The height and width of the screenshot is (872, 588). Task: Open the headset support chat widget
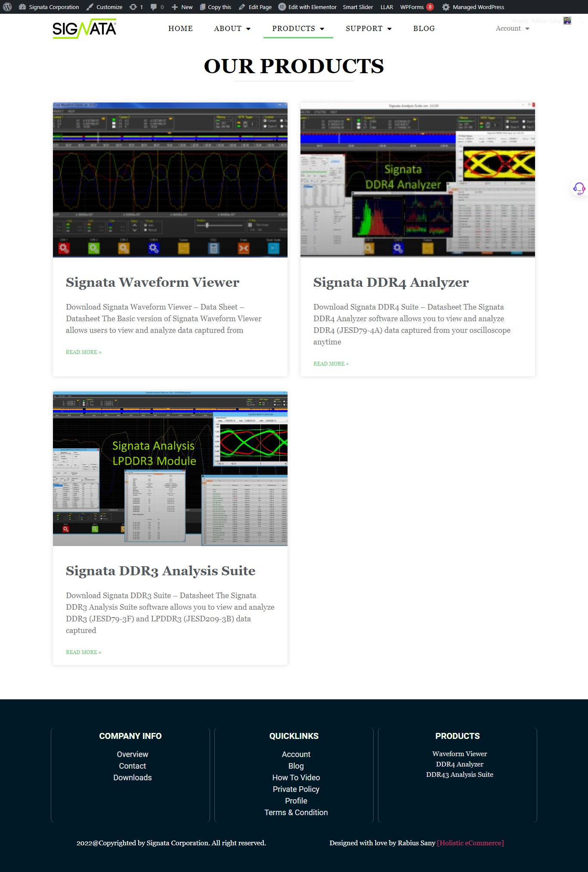[x=579, y=188]
